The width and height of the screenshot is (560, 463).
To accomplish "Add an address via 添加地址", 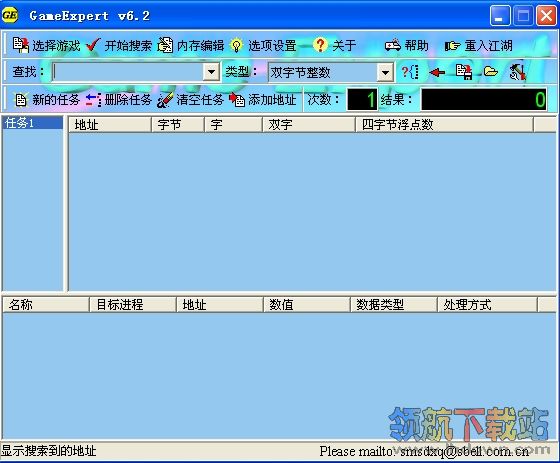I will 263,100.
